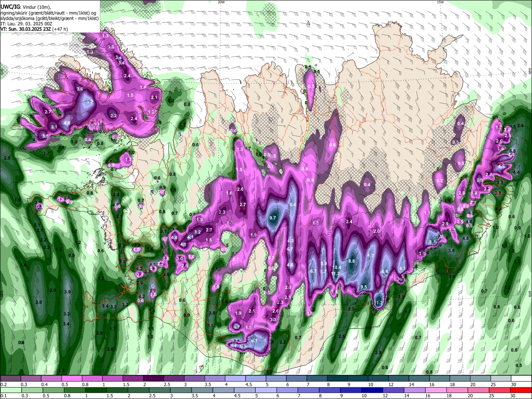Click the '20W' longitude label
Viewport: 532px width, 399px height.
(221, 2)
